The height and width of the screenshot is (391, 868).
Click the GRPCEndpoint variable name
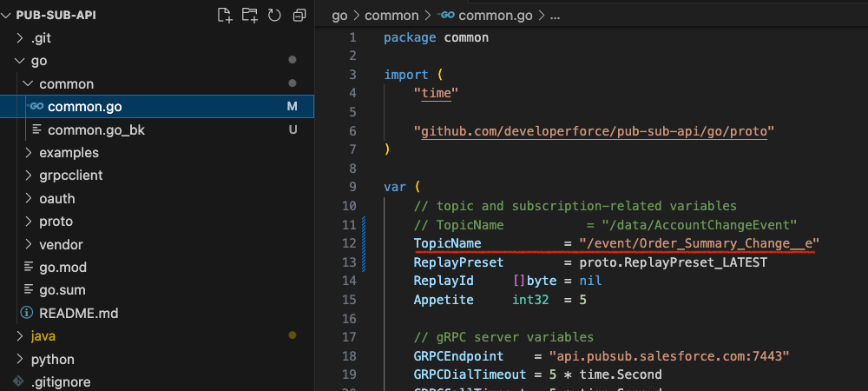pyautogui.click(x=458, y=356)
